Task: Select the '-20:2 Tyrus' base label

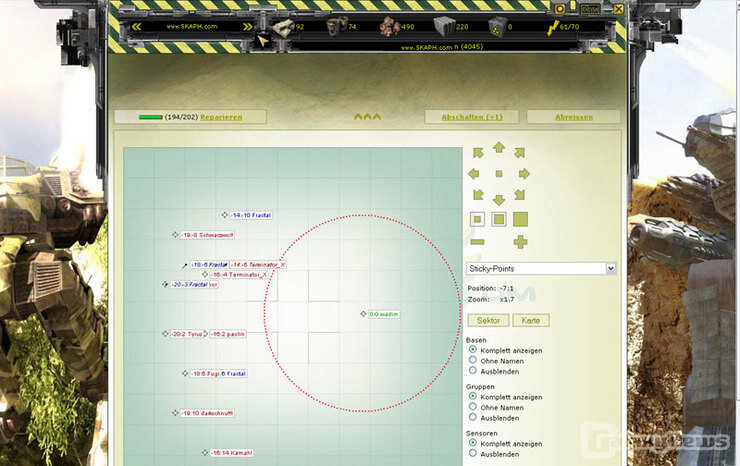Action: click(x=186, y=334)
